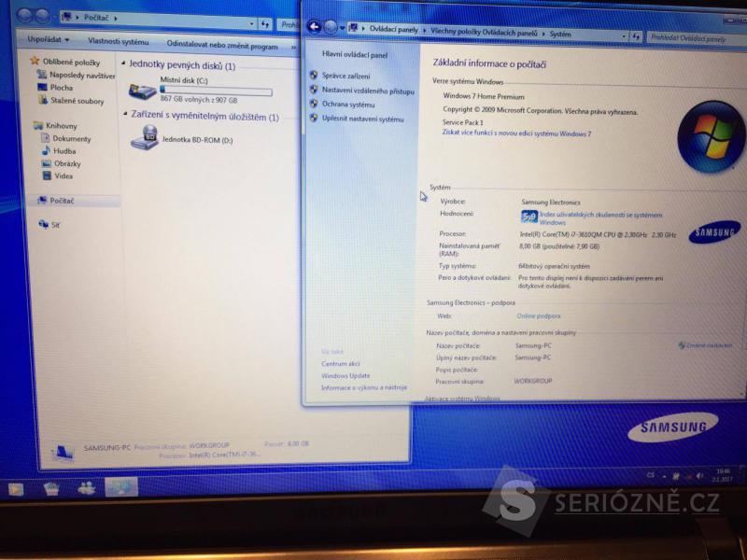Go back in the Systém control panel window
747x560 pixels.
coord(315,26)
